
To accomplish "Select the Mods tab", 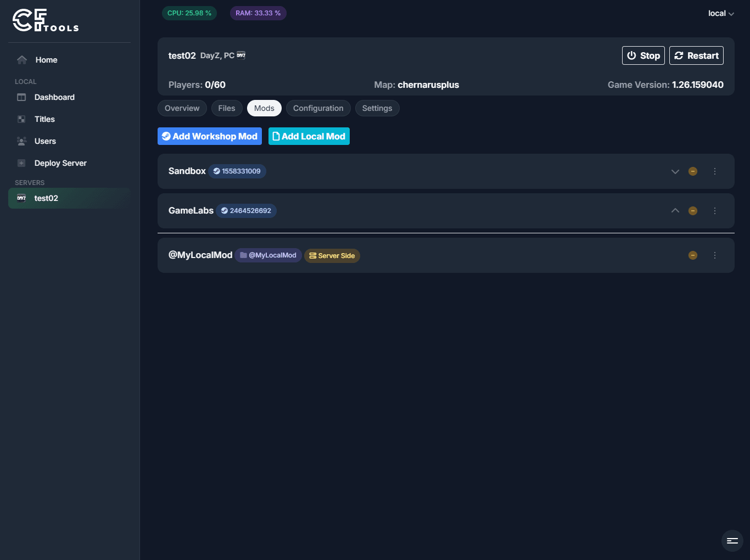I will pyautogui.click(x=264, y=108).
